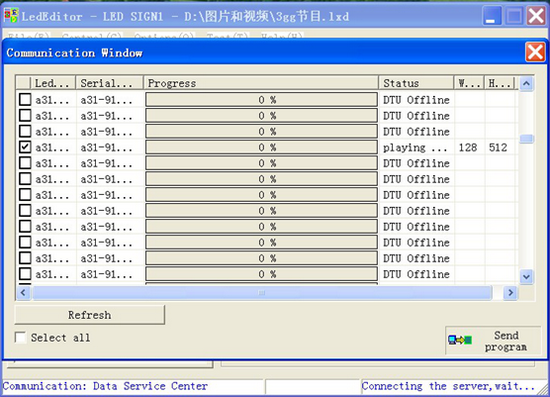Image resolution: width=550 pixels, height=397 pixels.
Task: Click the Progress column header
Action: 261,83
